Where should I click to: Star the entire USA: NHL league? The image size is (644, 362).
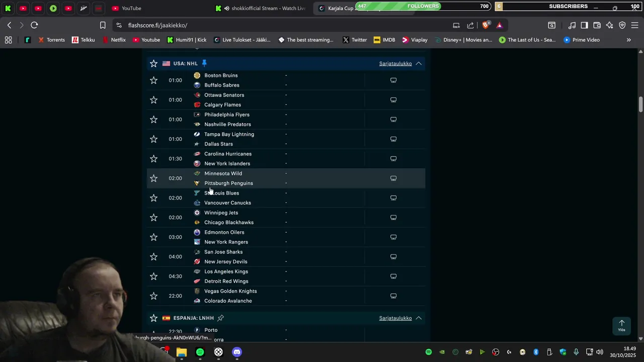coord(154,64)
